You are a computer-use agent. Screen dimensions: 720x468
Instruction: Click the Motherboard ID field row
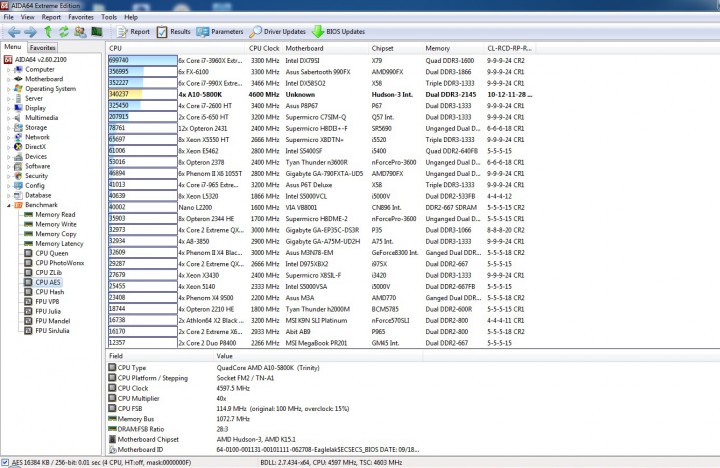(264, 450)
